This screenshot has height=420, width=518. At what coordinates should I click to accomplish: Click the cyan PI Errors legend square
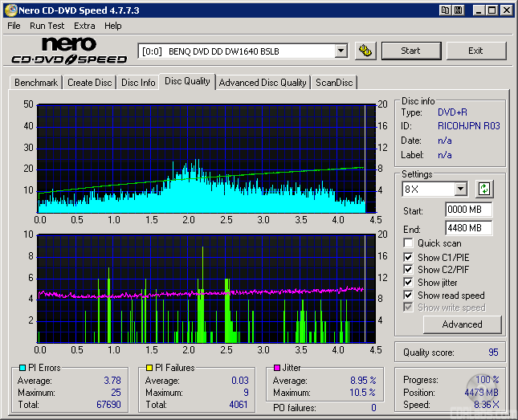pos(22,368)
